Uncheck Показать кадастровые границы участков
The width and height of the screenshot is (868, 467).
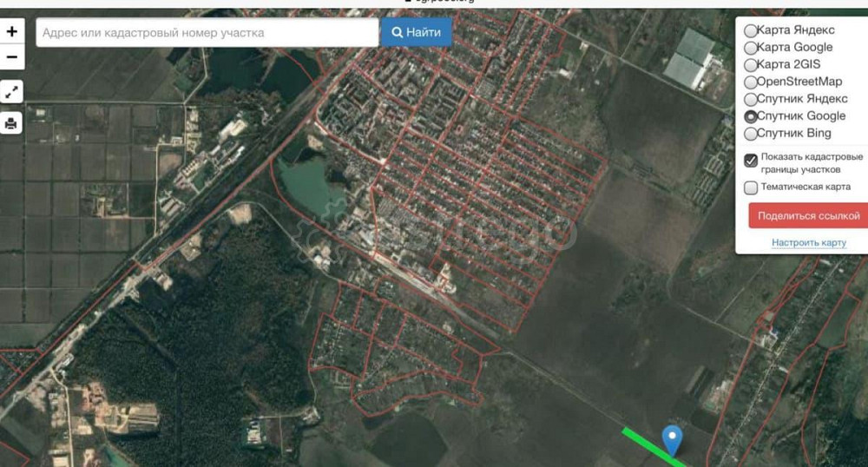(x=751, y=161)
